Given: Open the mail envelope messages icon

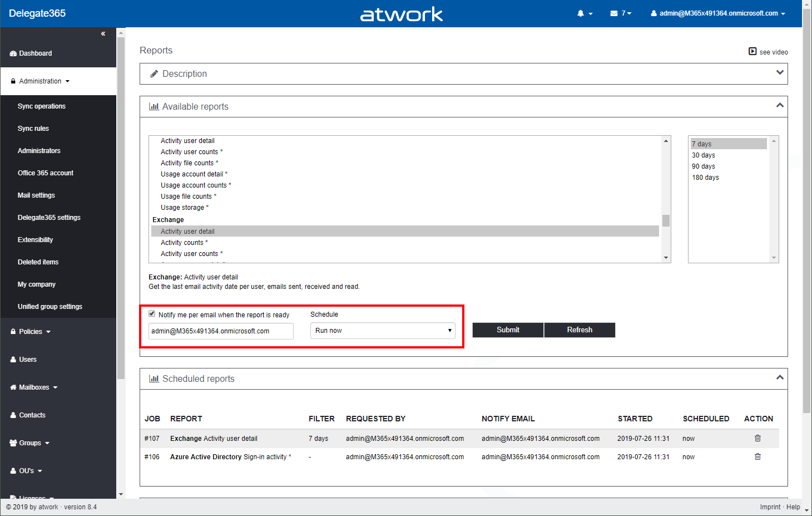Looking at the screenshot, I should pos(614,13).
